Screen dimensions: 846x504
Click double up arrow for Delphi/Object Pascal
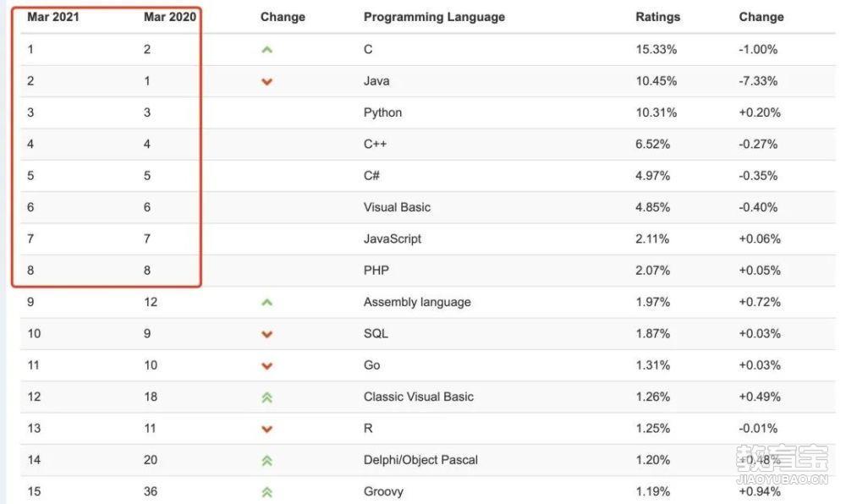coord(266,461)
